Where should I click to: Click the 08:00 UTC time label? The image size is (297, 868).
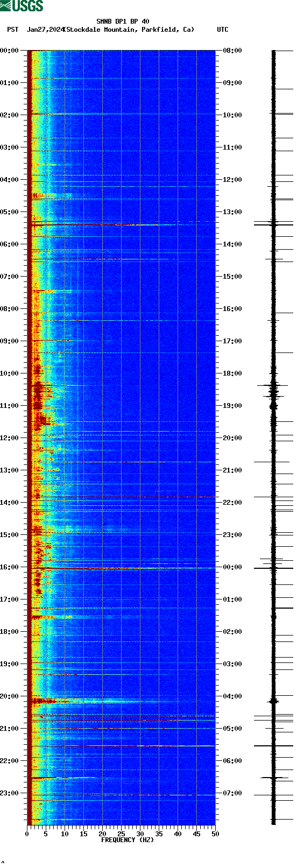click(x=232, y=51)
